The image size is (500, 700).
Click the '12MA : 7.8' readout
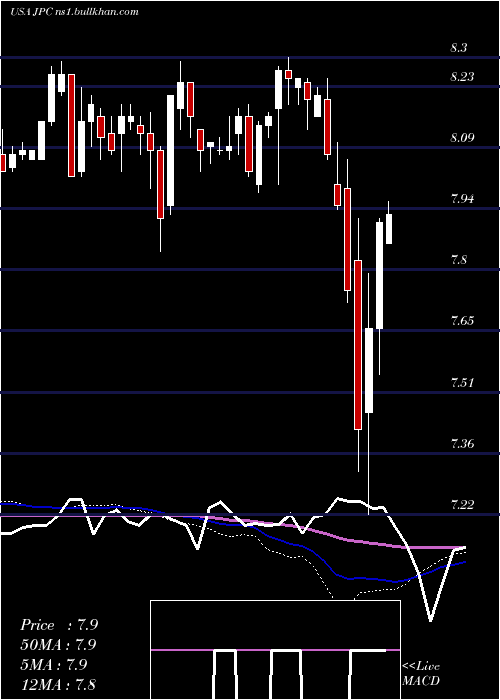tap(58, 684)
